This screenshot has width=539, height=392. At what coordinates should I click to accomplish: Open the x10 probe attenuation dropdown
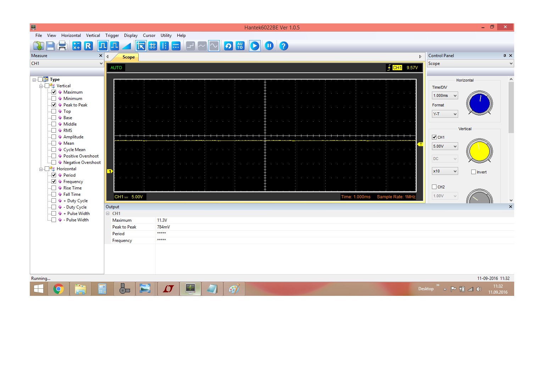pyautogui.click(x=445, y=171)
